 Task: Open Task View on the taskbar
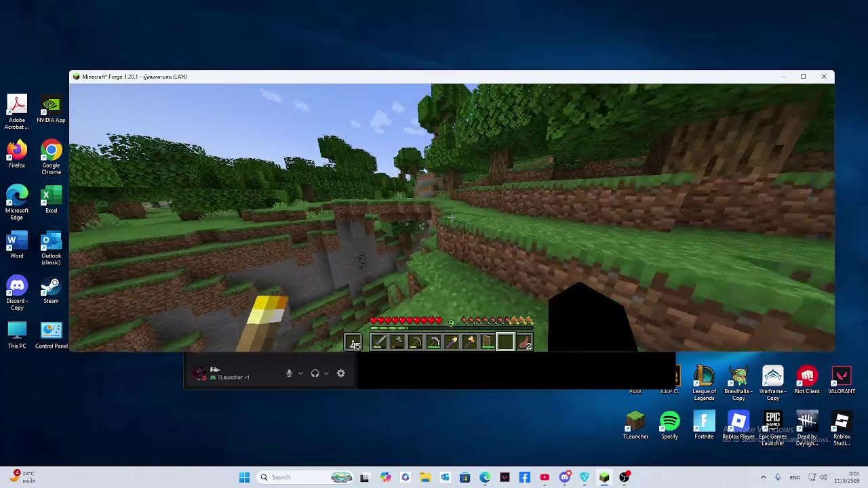tap(365, 477)
